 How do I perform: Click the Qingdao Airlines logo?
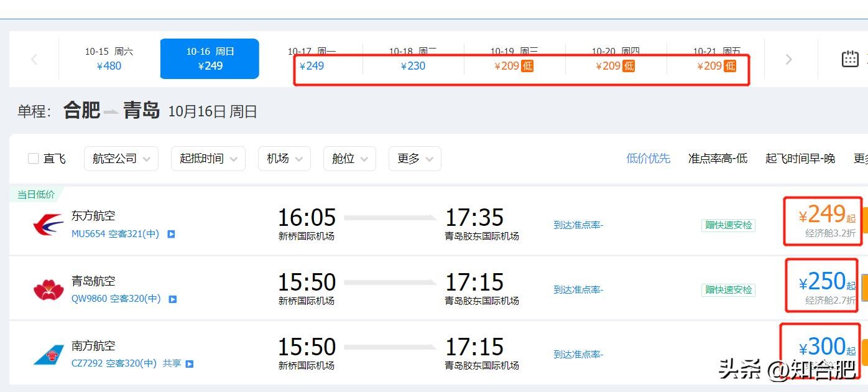[x=48, y=289]
